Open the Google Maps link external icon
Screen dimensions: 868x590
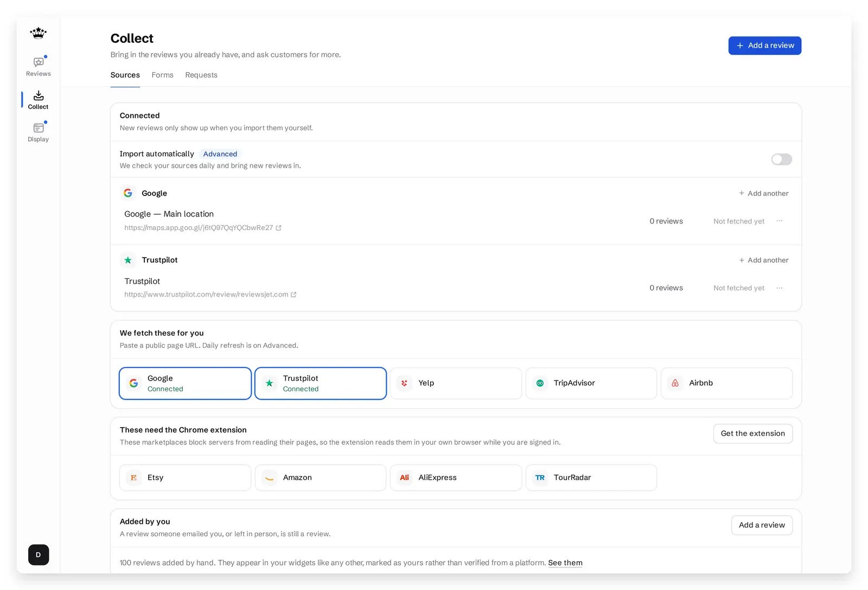pyautogui.click(x=278, y=228)
